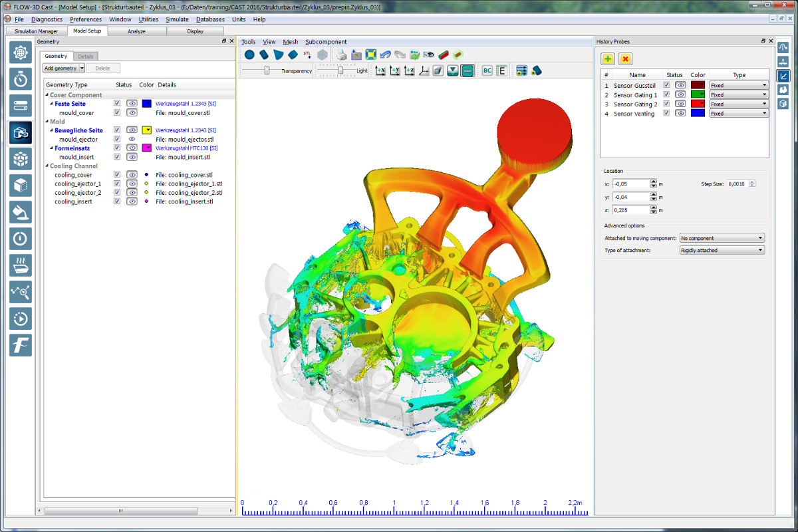Click the Delete button in Geometry panel
The image size is (798, 532).
pos(102,68)
